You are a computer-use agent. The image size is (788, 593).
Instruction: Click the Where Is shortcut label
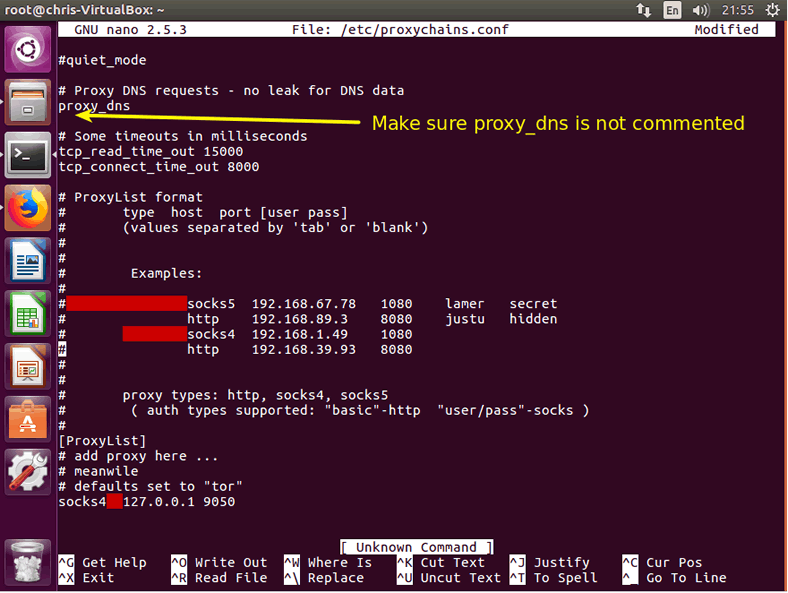(340, 562)
